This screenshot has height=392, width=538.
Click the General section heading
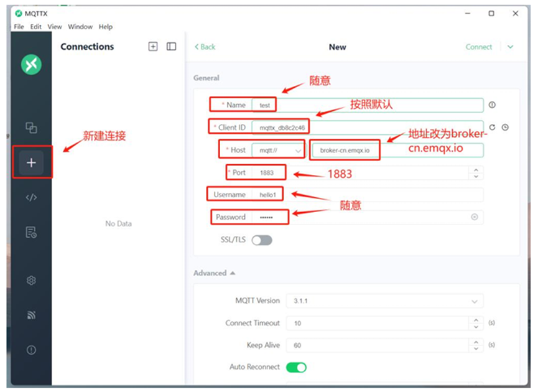[x=206, y=78]
